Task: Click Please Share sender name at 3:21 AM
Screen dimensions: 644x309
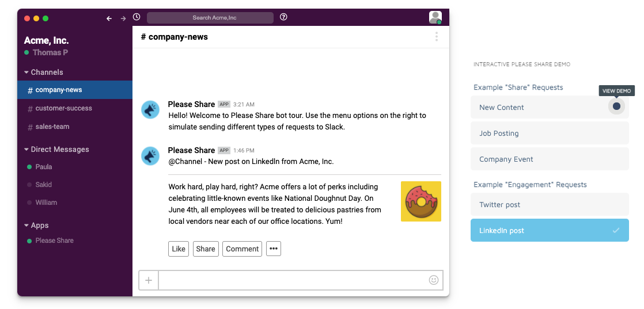Action: (x=191, y=104)
